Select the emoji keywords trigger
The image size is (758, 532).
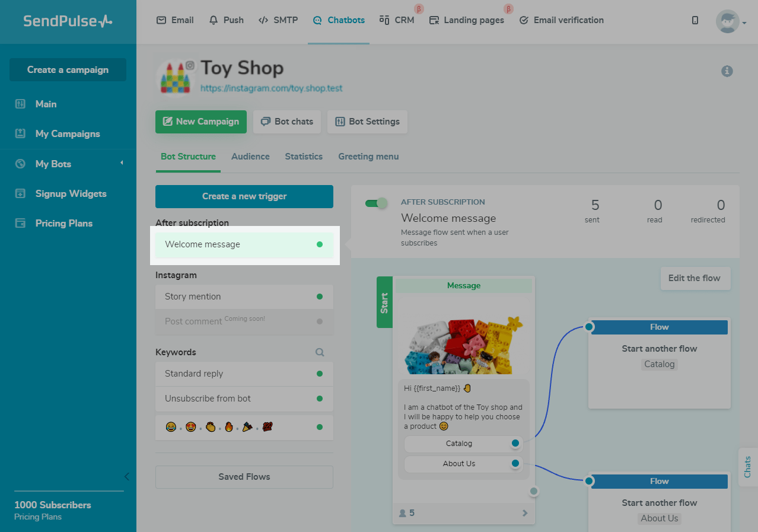244,427
